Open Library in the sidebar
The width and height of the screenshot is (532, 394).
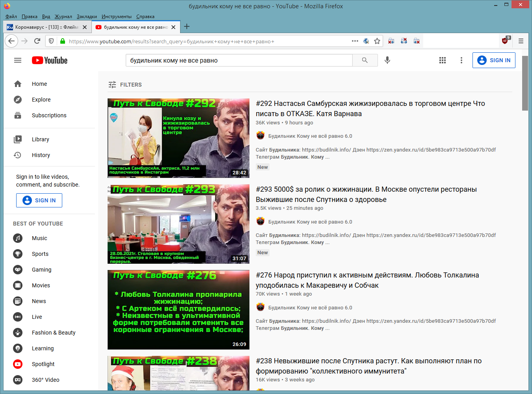(49, 139)
